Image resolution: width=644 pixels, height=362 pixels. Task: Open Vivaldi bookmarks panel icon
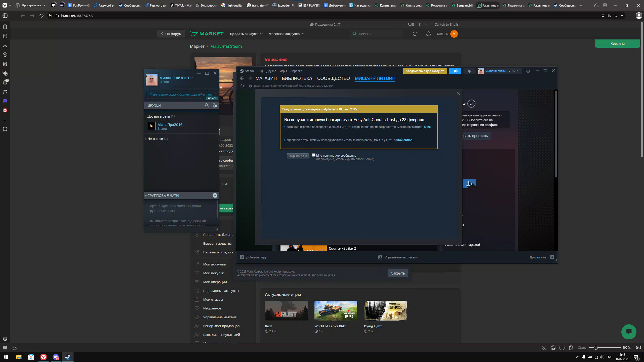[x=5, y=27]
